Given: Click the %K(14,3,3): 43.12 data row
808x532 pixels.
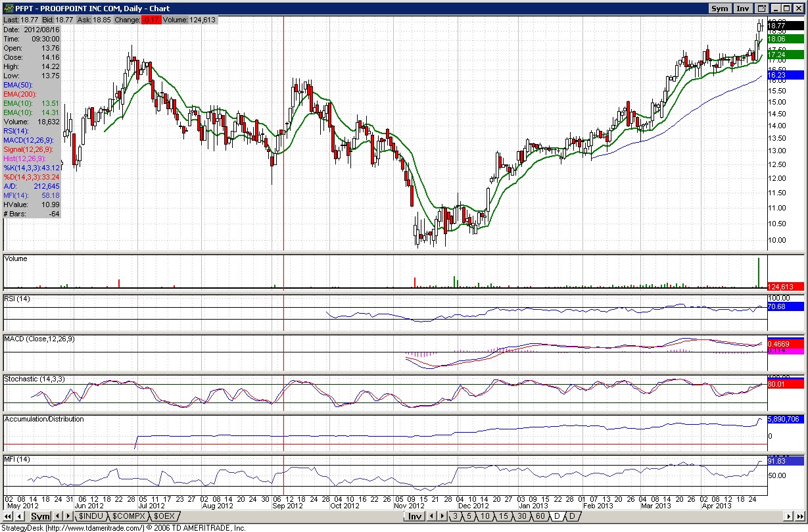Looking at the screenshot, I should (x=32, y=168).
